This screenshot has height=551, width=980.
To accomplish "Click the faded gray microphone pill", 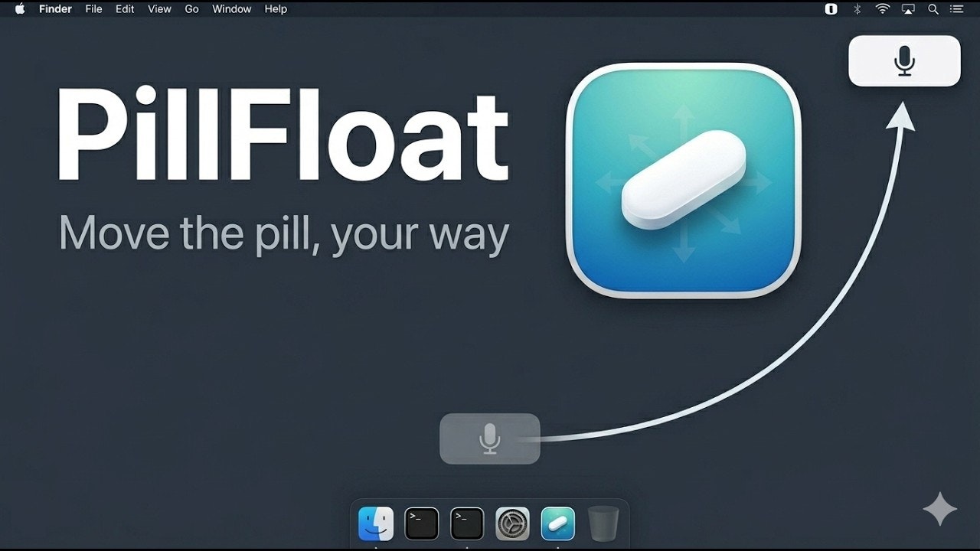I will pos(490,439).
